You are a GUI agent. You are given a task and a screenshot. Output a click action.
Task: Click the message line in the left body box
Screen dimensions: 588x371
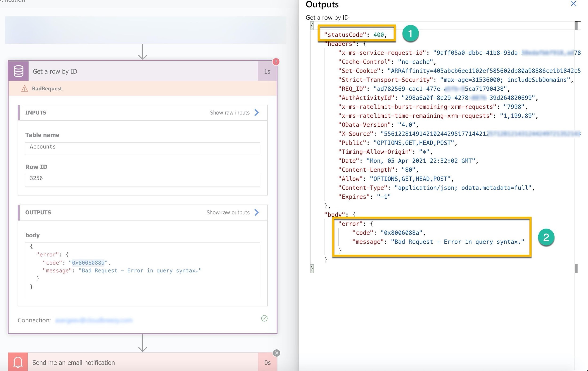coord(122,270)
